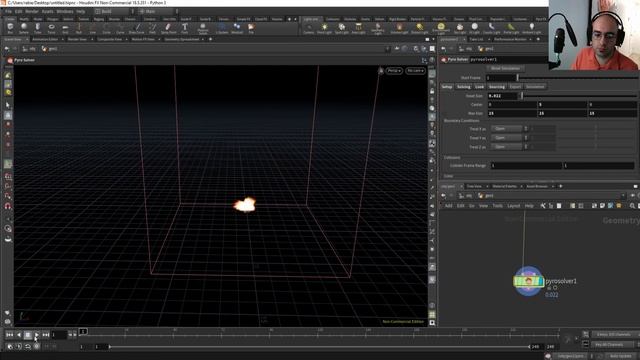The width and height of the screenshot is (640, 360).
Task: Select the Metaball shelf tool
Action: 237,28
